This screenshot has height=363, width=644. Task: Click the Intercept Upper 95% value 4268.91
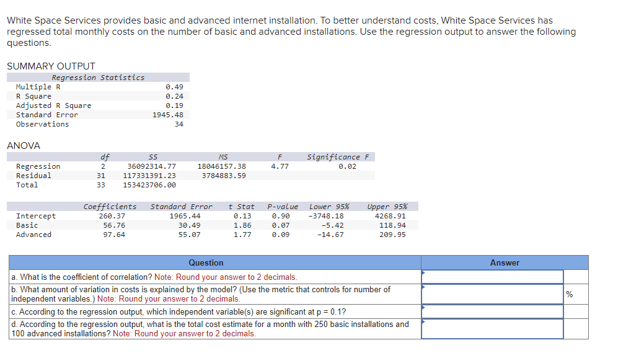(390, 216)
